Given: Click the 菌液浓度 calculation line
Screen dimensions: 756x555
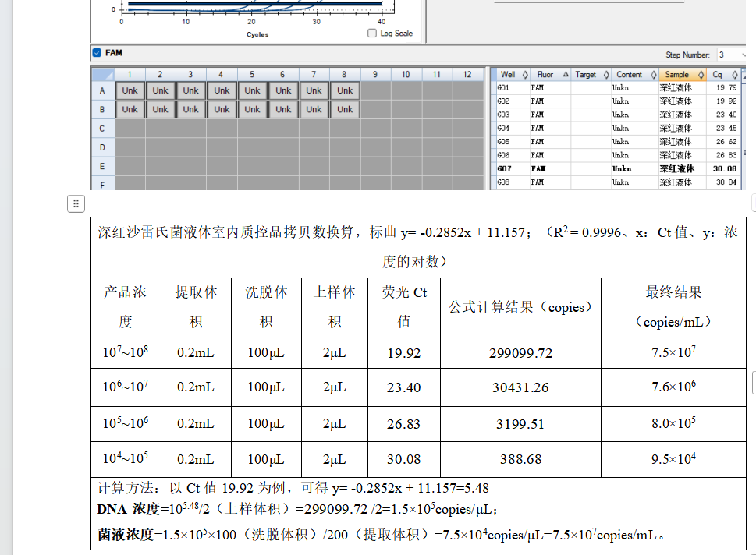Looking at the screenshot, I should (x=381, y=535).
